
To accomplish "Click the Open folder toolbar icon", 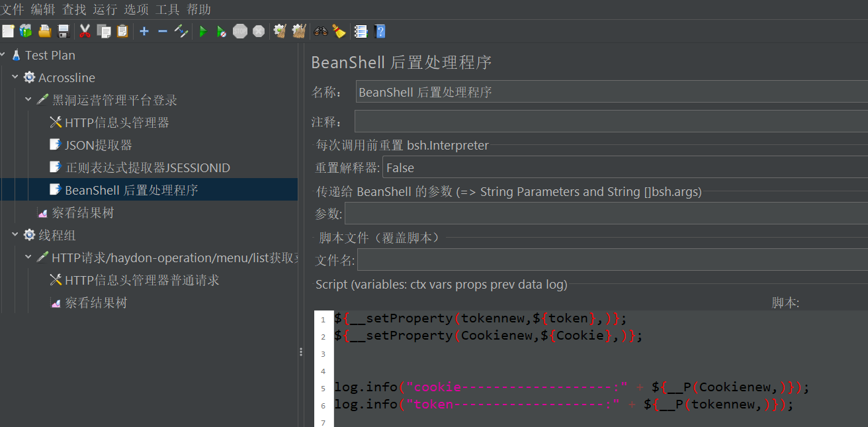I will pos(44,31).
